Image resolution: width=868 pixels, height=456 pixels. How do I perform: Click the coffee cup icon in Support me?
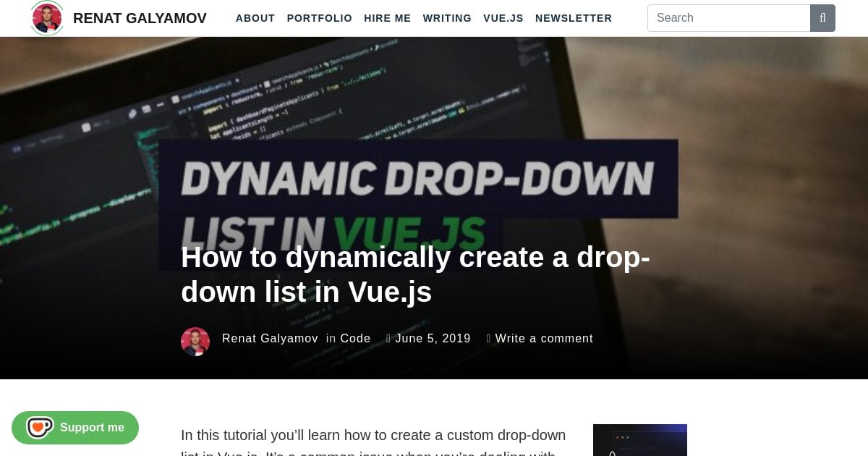pos(40,428)
